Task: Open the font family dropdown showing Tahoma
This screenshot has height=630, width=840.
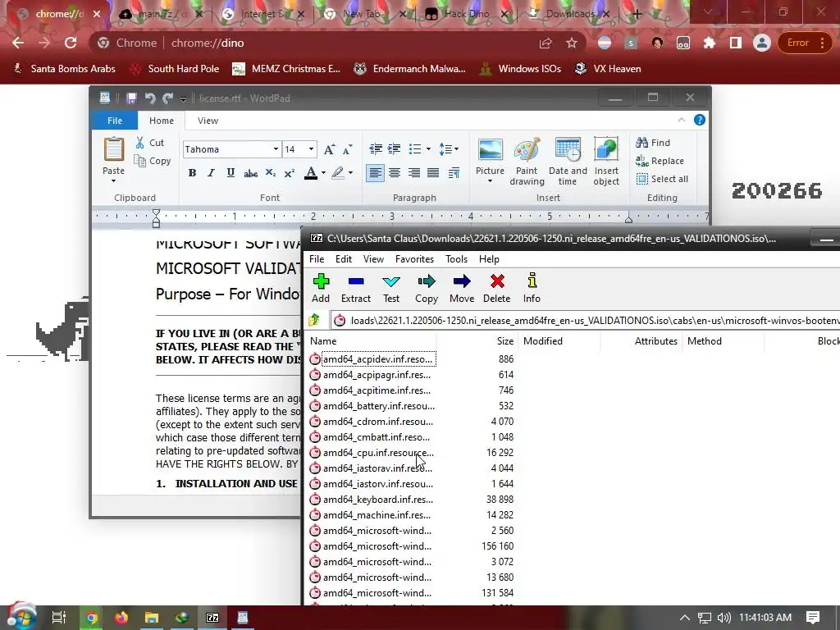Action: pyautogui.click(x=276, y=149)
